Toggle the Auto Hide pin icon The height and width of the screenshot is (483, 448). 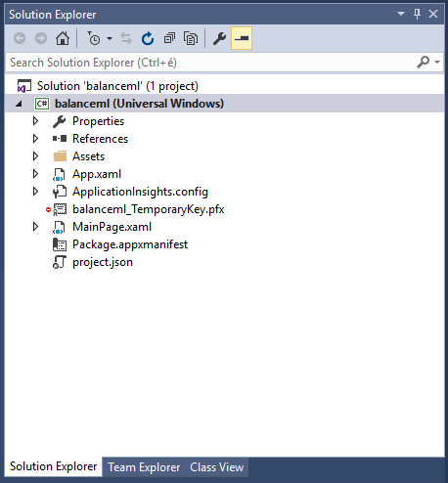pos(417,14)
